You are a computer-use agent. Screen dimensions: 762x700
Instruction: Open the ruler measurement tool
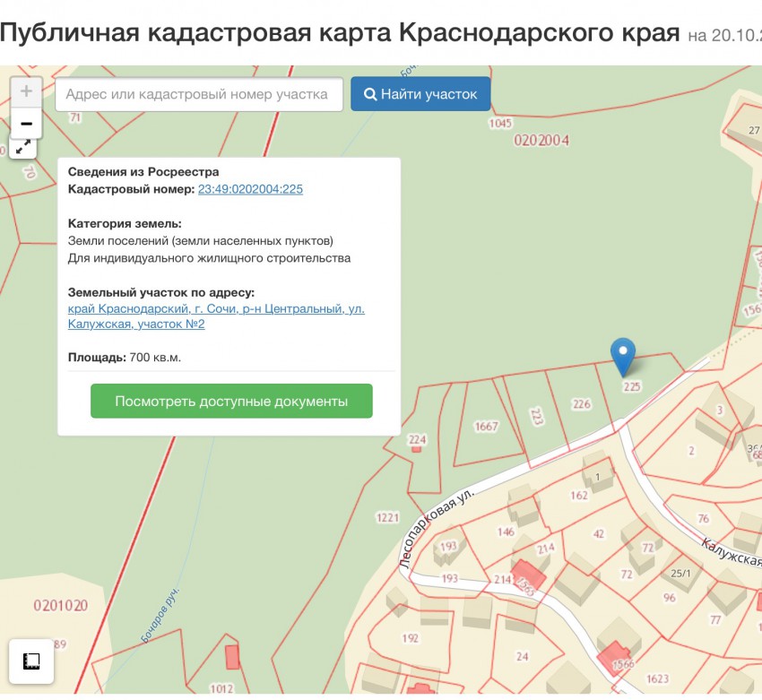coord(31,661)
